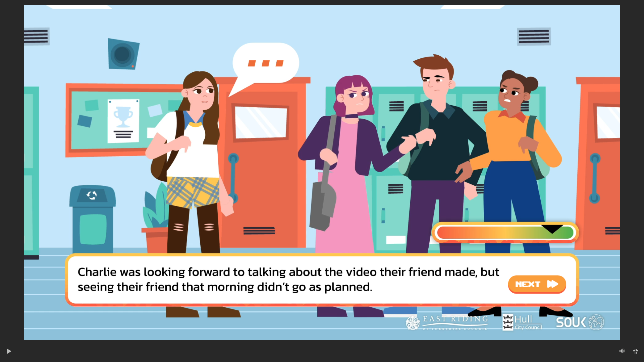This screenshot has width=644, height=362.
Task: Click the orange NEXT button
Action: coord(537,284)
